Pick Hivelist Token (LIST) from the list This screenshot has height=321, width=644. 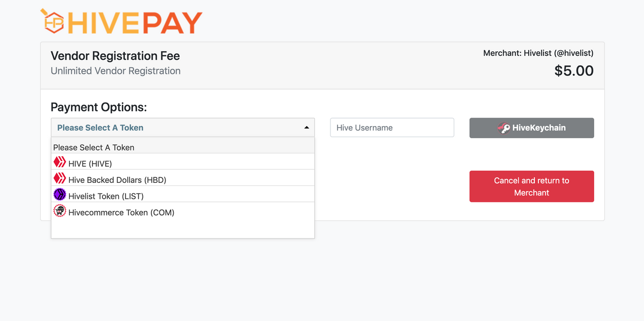[x=183, y=194]
